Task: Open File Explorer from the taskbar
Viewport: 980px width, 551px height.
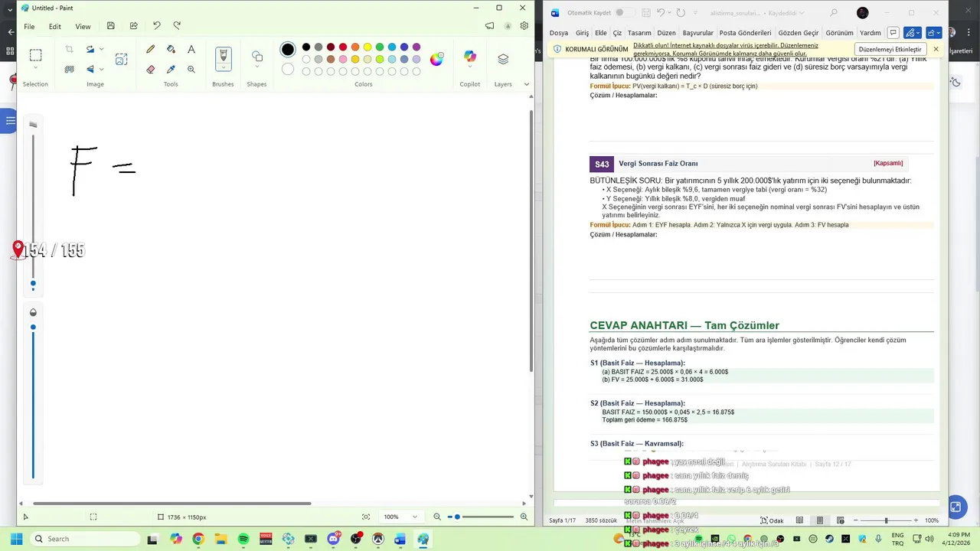Action: pyautogui.click(x=220, y=539)
